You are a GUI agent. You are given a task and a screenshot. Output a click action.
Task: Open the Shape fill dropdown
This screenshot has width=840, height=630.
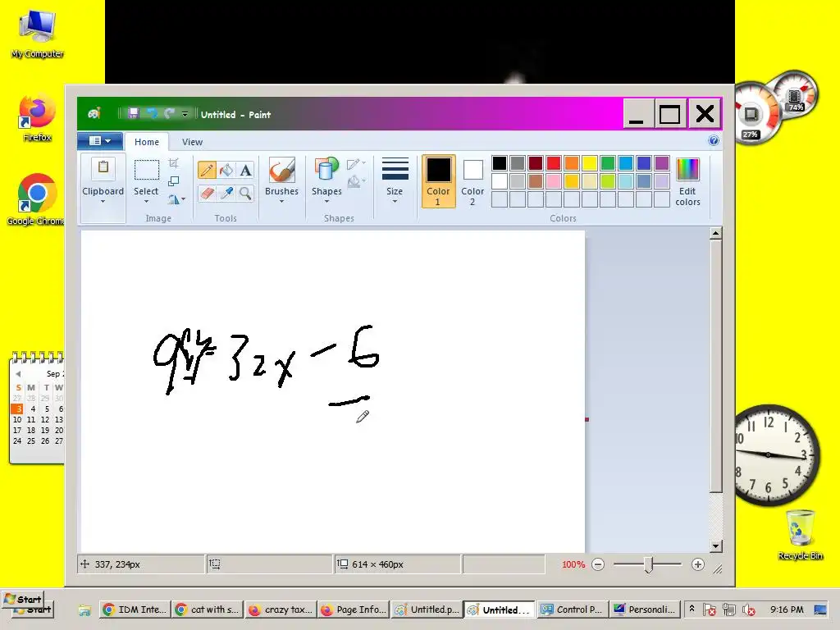pyautogui.click(x=356, y=182)
